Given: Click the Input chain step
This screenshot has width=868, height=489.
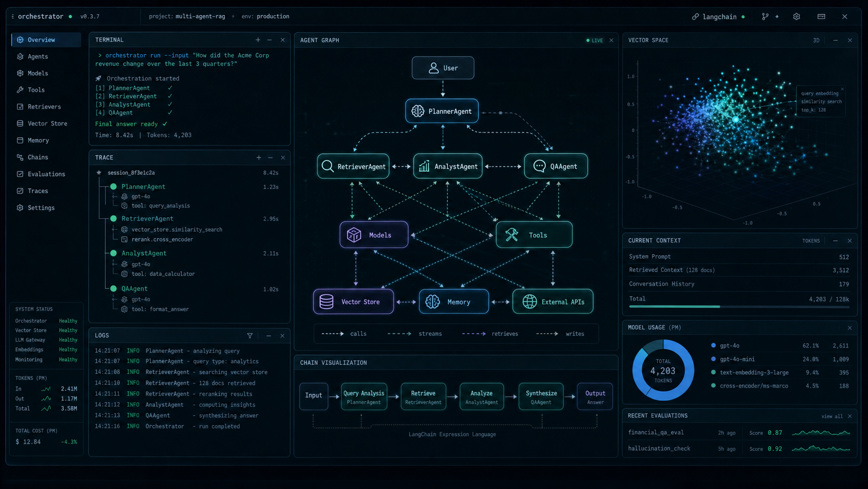Looking at the screenshot, I should 314,396.
